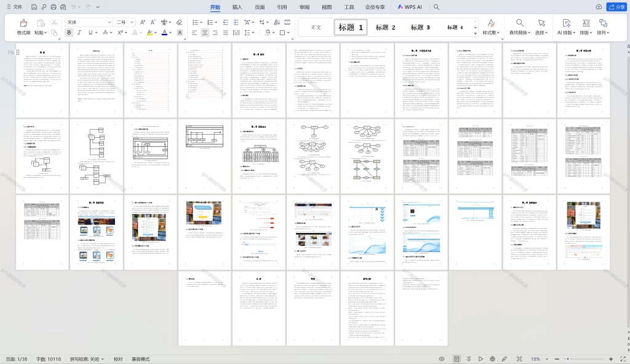Click the Select (选择) cursor tool
Image resolution: width=630 pixels, height=364 pixels.
pos(541,27)
